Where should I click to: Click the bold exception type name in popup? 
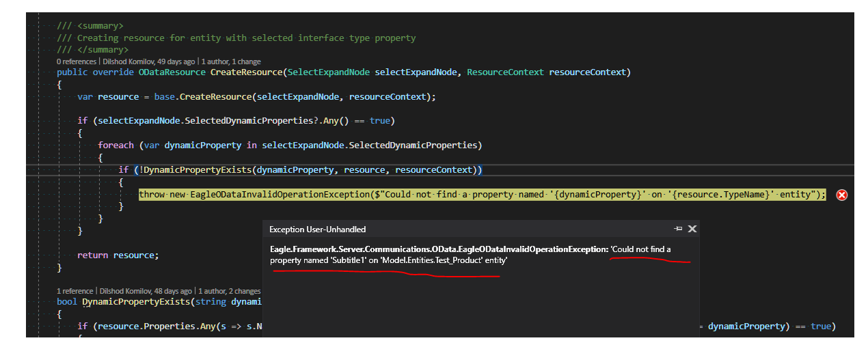pos(438,249)
